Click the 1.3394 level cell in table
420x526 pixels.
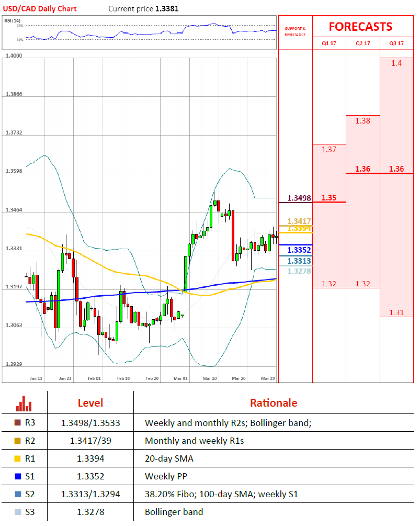tap(90, 458)
